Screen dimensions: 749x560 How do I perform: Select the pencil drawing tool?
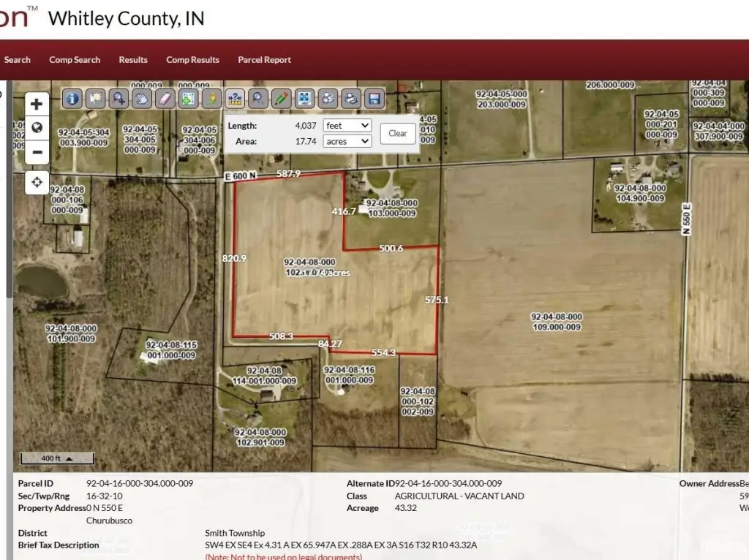(x=281, y=98)
